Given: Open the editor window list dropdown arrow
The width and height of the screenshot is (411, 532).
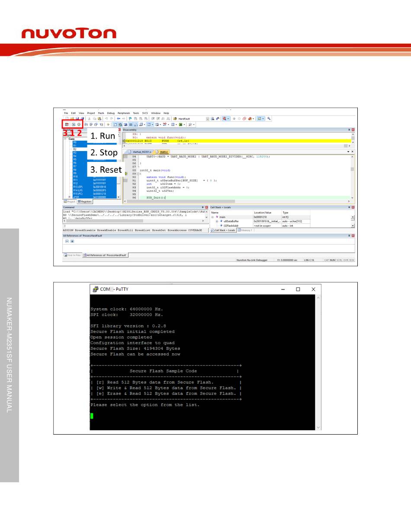Looking at the screenshot, I should coord(349,152).
